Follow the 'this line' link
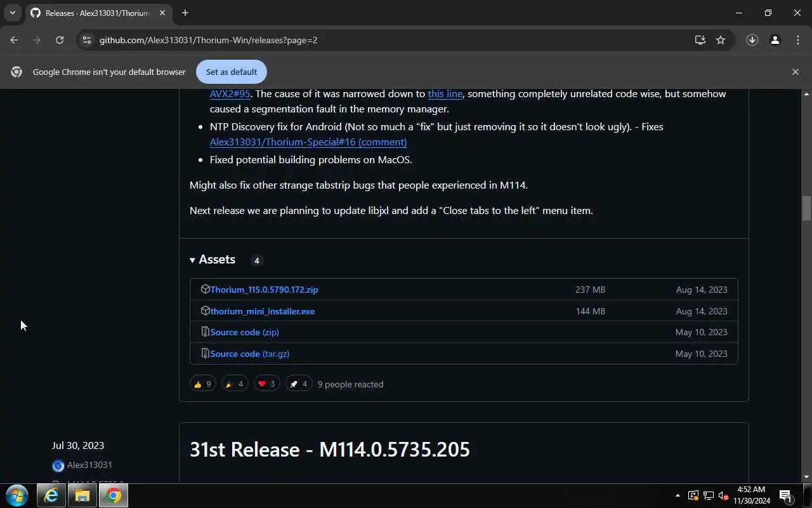The width and height of the screenshot is (812, 508). pyautogui.click(x=445, y=94)
